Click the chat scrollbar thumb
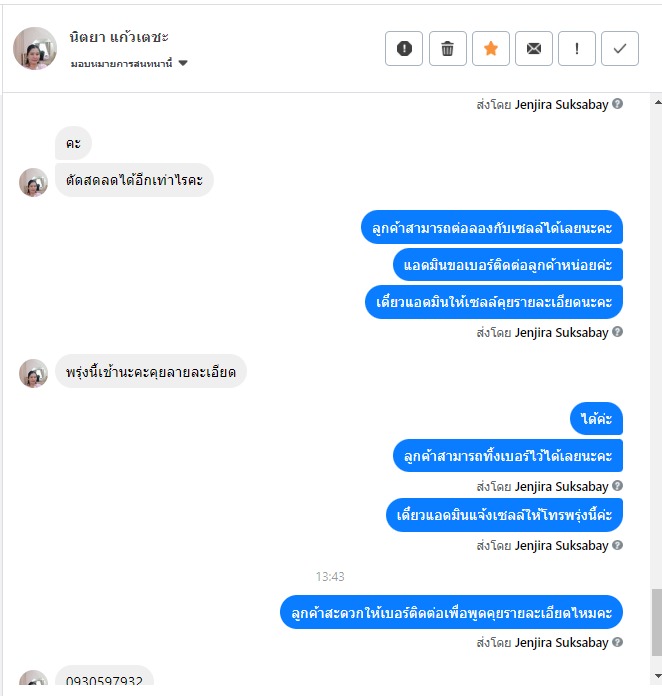Viewport: 662px width, 696px height. [657, 622]
